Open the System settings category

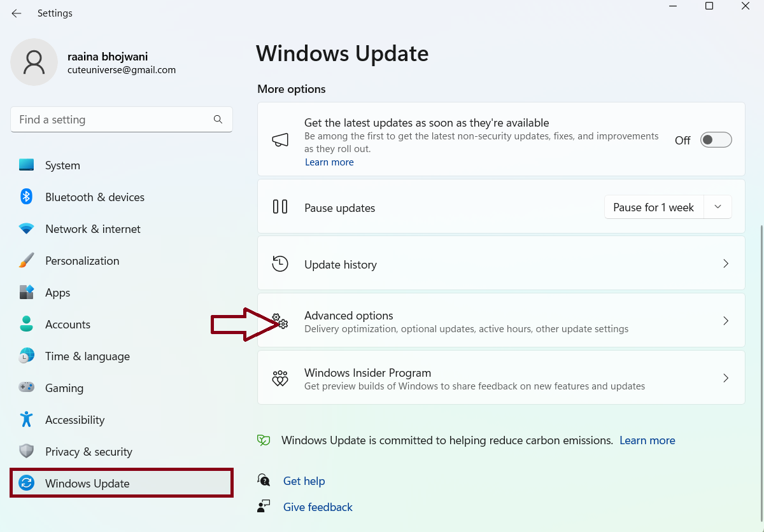click(62, 165)
